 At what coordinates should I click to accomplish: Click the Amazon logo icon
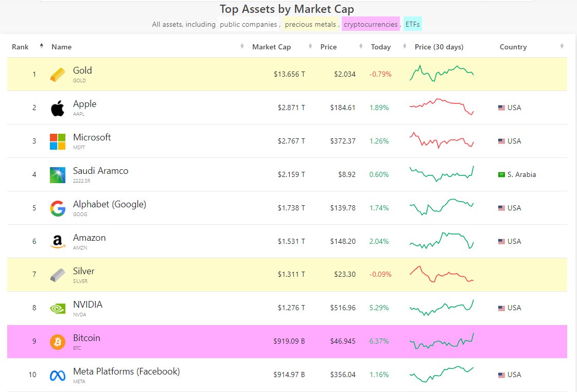pos(58,242)
